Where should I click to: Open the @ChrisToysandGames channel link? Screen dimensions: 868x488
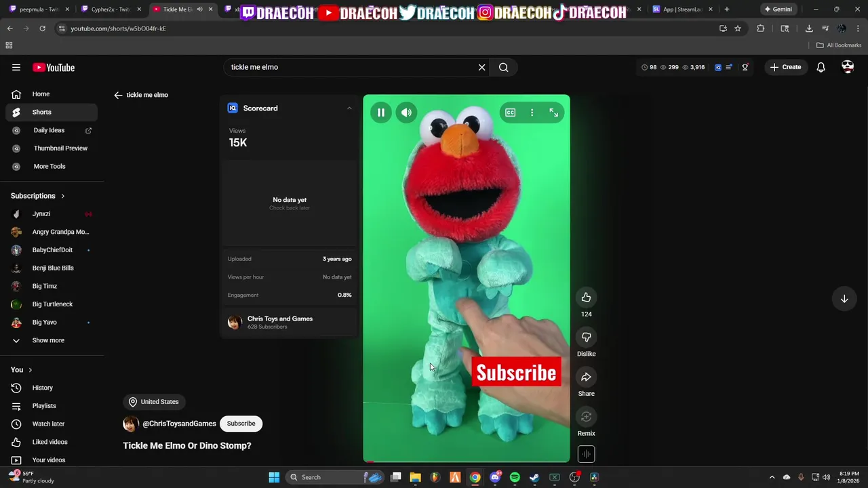[x=179, y=424]
